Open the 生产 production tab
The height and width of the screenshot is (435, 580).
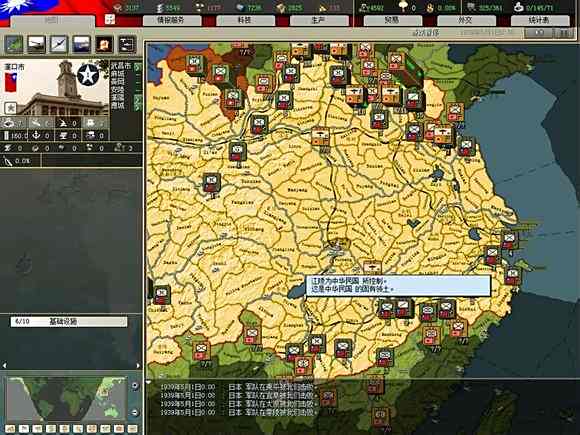(x=318, y=20)
